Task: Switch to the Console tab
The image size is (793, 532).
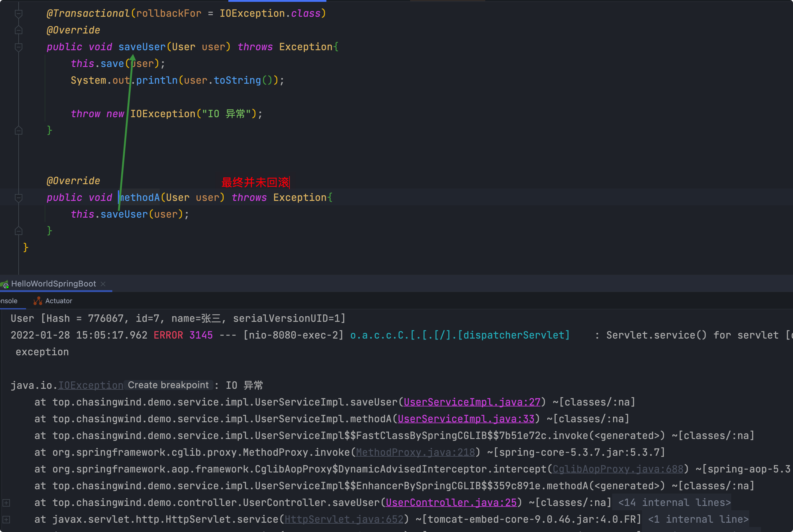Action: [x=9, y=301]
